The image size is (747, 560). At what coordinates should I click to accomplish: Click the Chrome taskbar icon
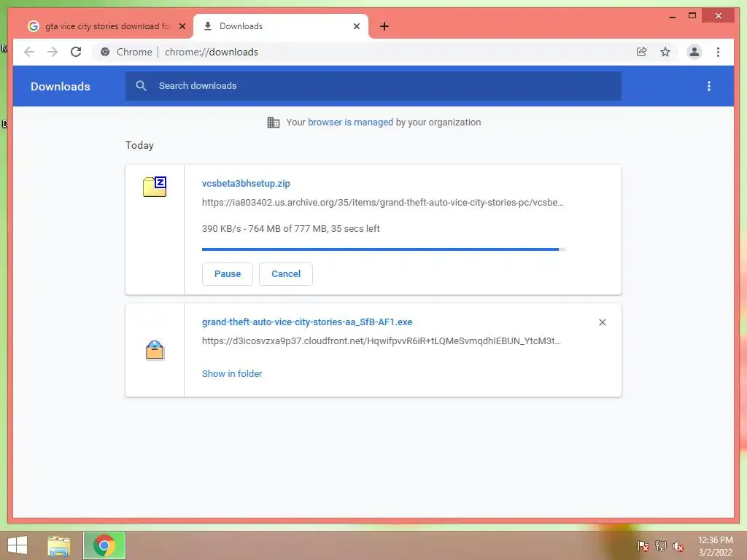(104, 545)
